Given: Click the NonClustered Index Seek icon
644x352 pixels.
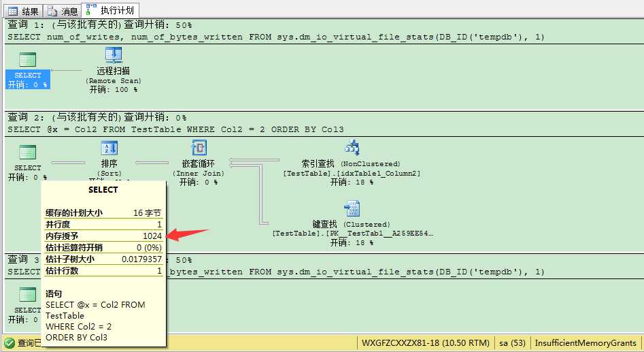Looking at the screenshot, I should pos(352,148).
